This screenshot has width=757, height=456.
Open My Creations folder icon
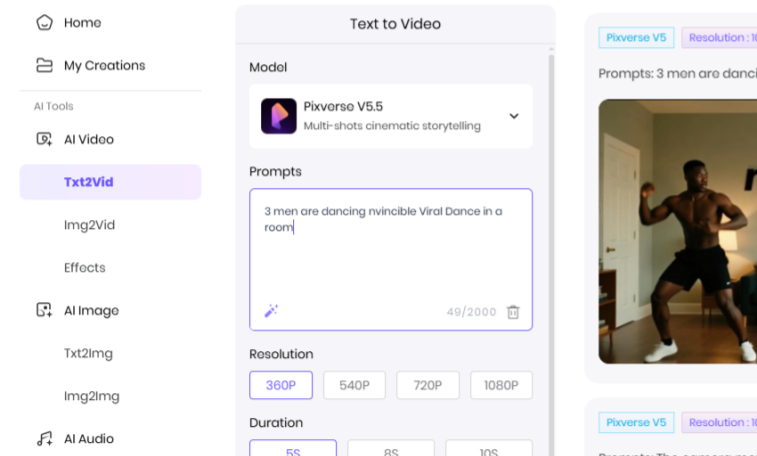click(44, 65)
